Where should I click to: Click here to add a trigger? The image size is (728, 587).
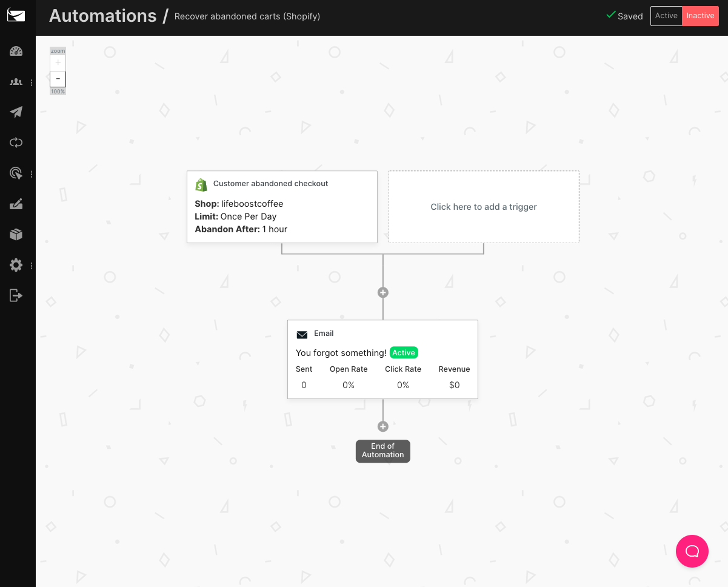pyautogui.click(x=484, y=207)
